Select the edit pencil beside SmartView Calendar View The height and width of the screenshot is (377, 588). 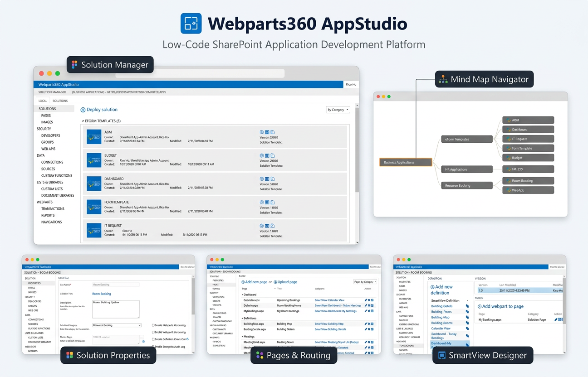[x=366, y=300]
